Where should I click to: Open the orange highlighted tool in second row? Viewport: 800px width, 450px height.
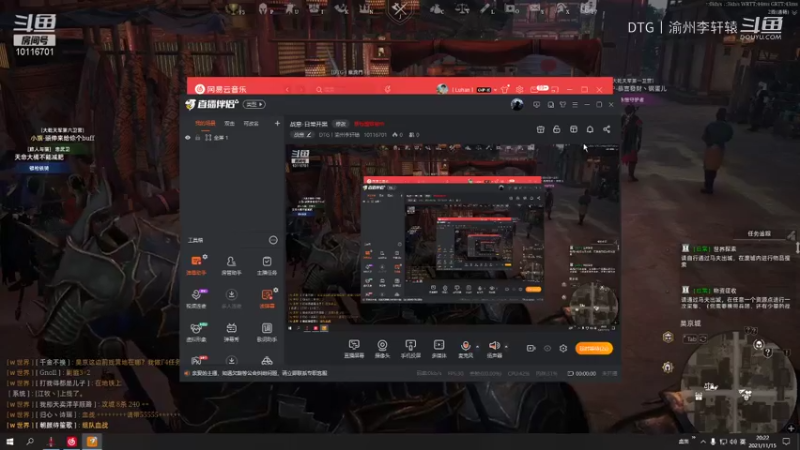pos(267,298)
